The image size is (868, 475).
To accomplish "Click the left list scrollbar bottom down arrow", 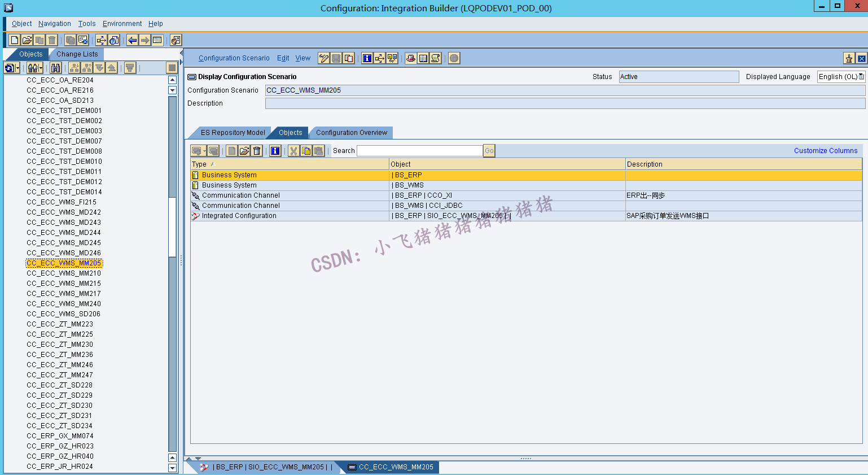I will point(172,468).
